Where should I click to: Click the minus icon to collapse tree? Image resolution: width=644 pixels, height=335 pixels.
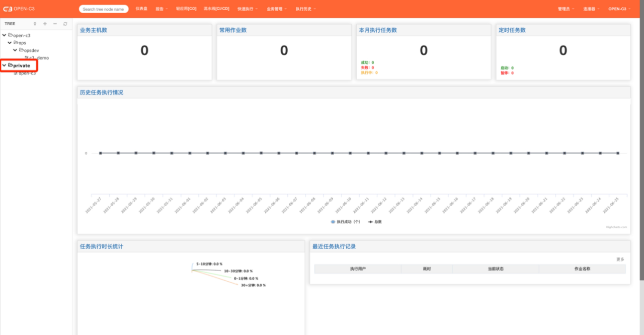coord(55,24)
